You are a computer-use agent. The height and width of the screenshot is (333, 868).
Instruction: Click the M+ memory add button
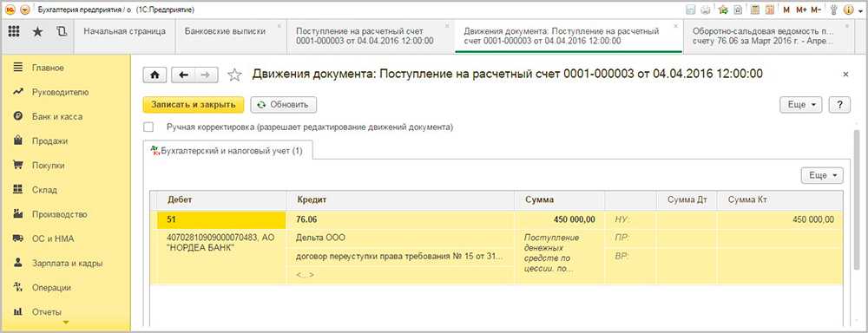pyautogui.click(x=801, y=10)
